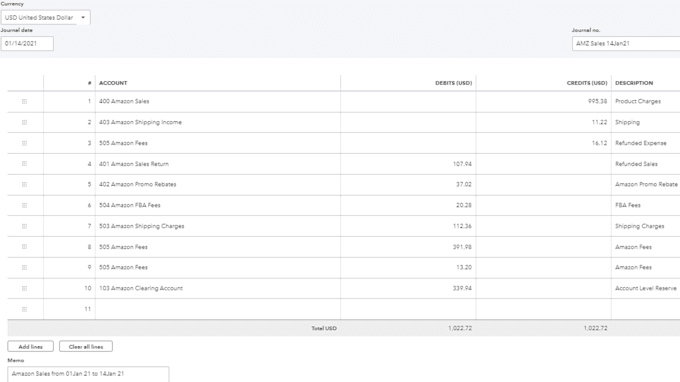Viewport: 680px width, 382px height.
Task: Select the 103 Amazon Clearing Account cell
Action: [x=218, y=288]
